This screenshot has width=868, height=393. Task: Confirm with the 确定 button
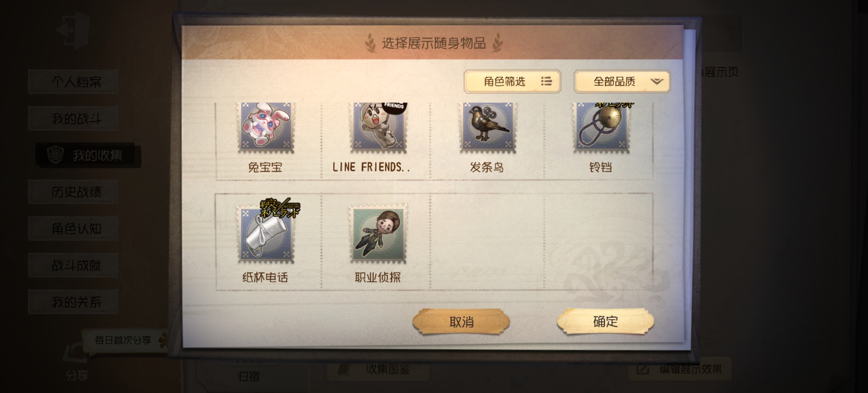[x=606, y=321]
